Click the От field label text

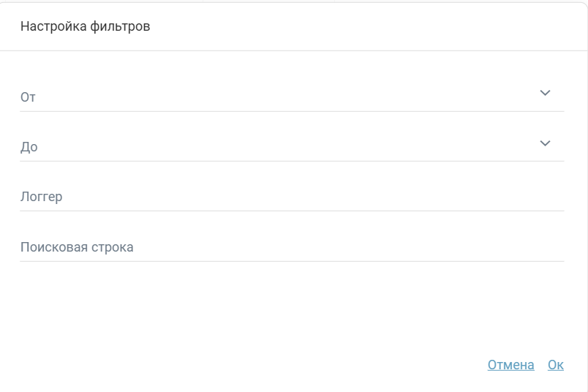[28, 97]
